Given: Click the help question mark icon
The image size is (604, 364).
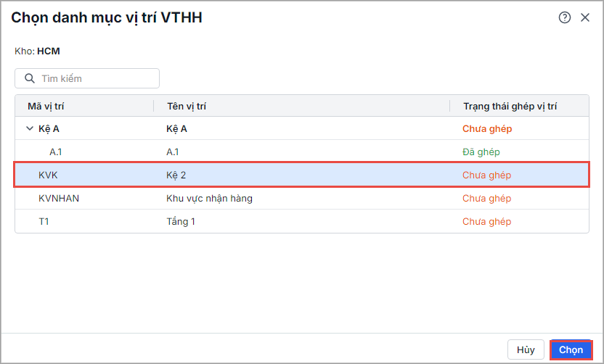Looking at the screenshot, I should point(564,18).
